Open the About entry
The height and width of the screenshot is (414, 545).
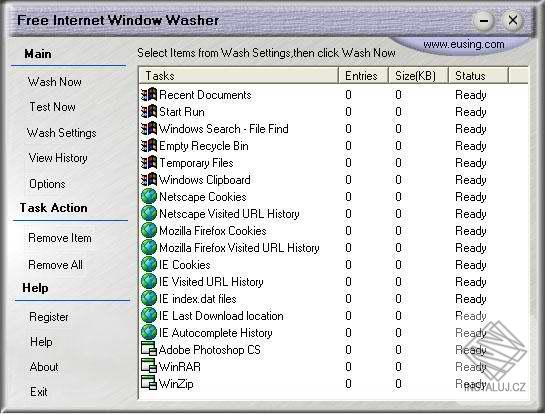pos(44,367)
